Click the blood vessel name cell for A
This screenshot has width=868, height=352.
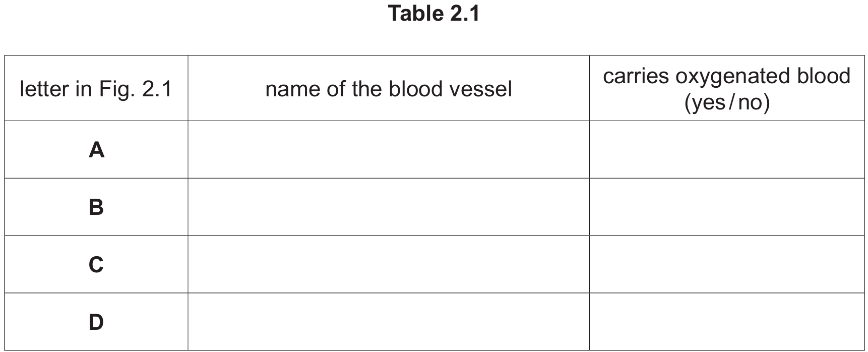pos(388,150)
